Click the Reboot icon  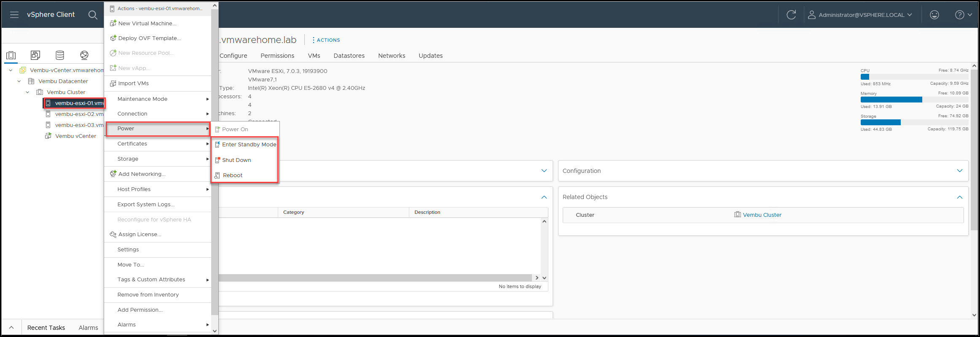pyautogui.click(x=217, y=175)
